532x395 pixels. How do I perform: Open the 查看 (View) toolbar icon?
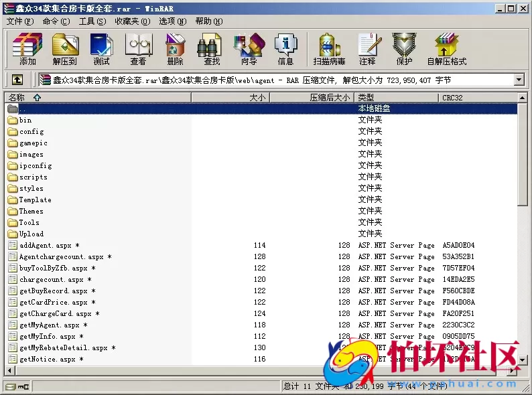pos(138,49)
